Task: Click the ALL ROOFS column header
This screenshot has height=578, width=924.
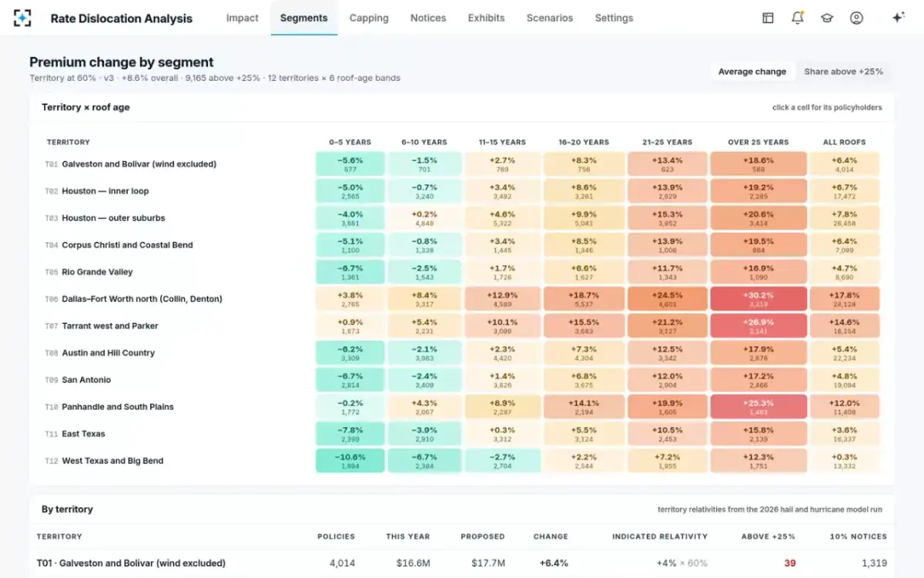Action: point(845,142)
